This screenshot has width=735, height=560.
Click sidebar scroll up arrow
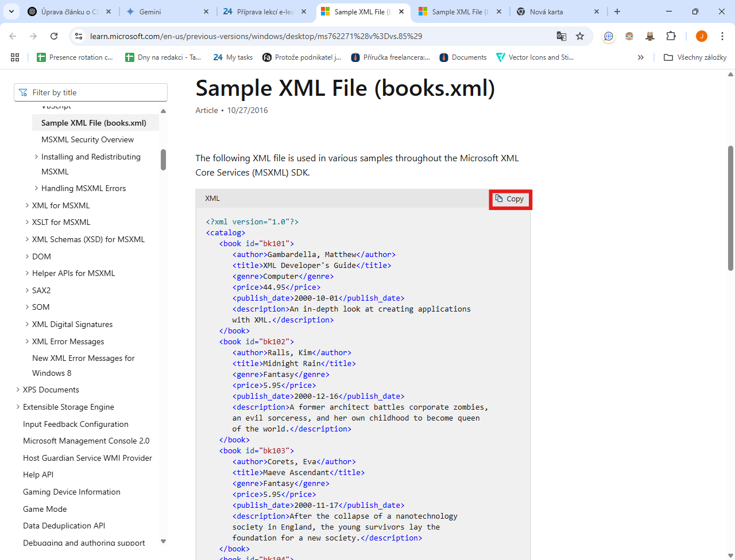[x=163, y=111]
